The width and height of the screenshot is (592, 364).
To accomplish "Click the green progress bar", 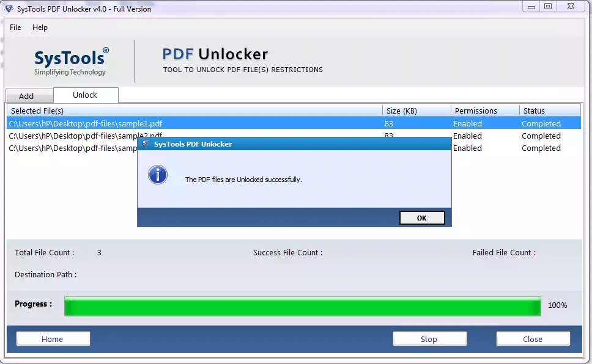I will 302,307.
